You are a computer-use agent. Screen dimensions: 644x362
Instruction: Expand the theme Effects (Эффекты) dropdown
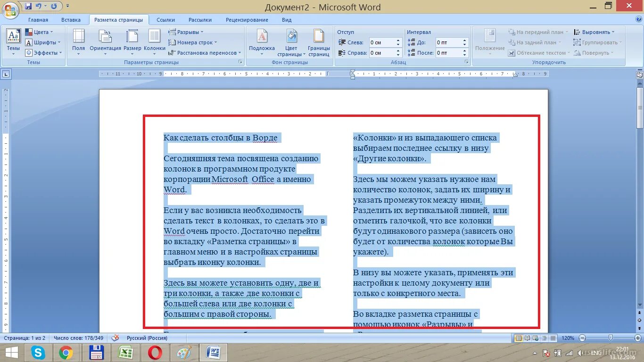[43, 53]
